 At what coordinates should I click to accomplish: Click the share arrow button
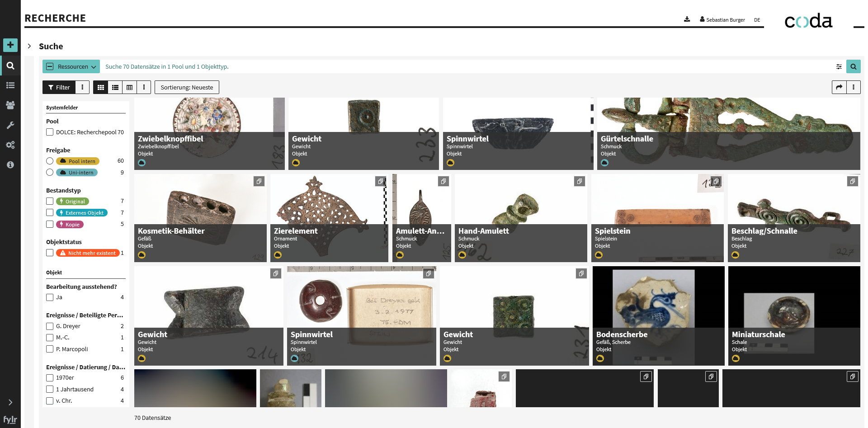coord(839,87)
